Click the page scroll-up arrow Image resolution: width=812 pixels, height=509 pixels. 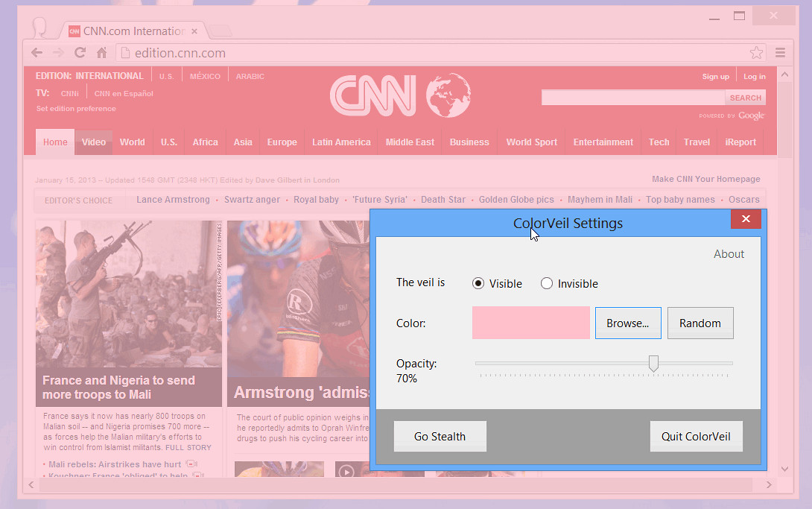[x=784, y=75]
